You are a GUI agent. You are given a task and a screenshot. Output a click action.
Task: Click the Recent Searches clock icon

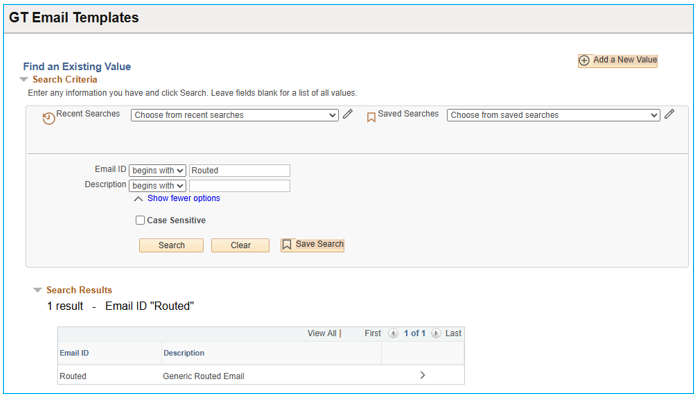point(48,119)
